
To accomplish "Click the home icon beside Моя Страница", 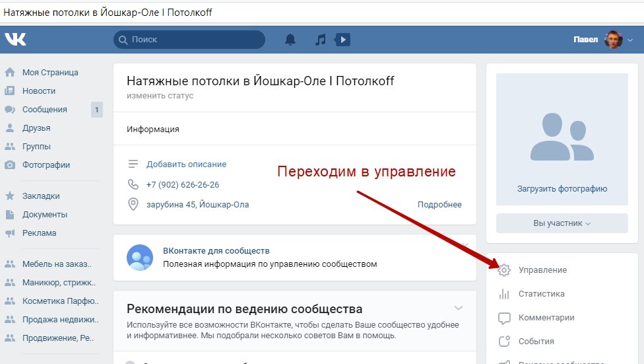I will 10,73.
